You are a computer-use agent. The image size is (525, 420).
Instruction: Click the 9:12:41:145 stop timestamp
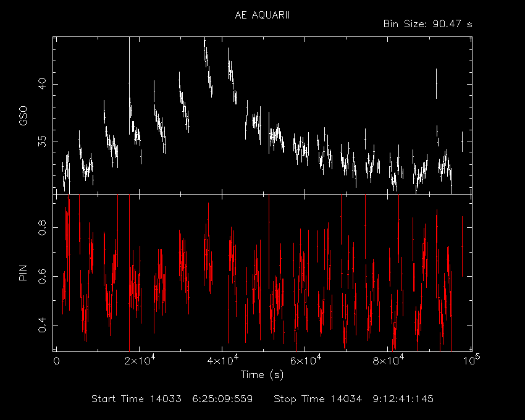tap(403, 399)
